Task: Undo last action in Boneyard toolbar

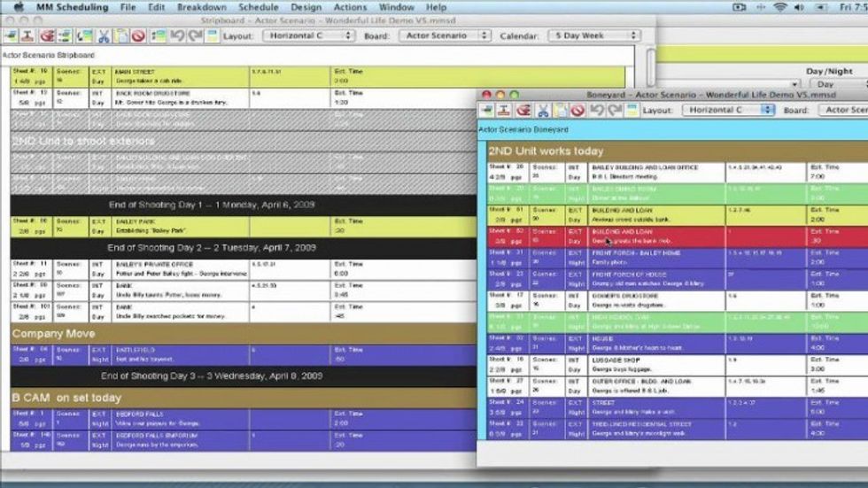Action: (597, 110)
